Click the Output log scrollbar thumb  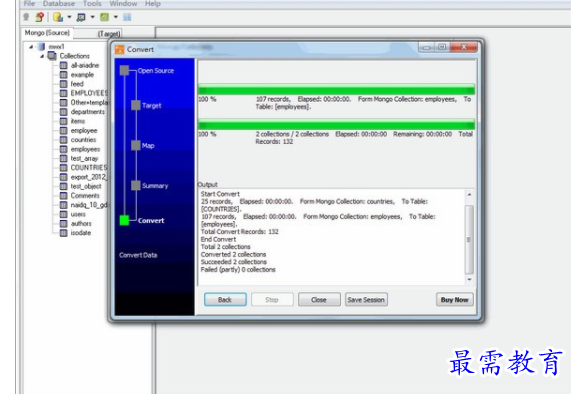coord(469,239)
